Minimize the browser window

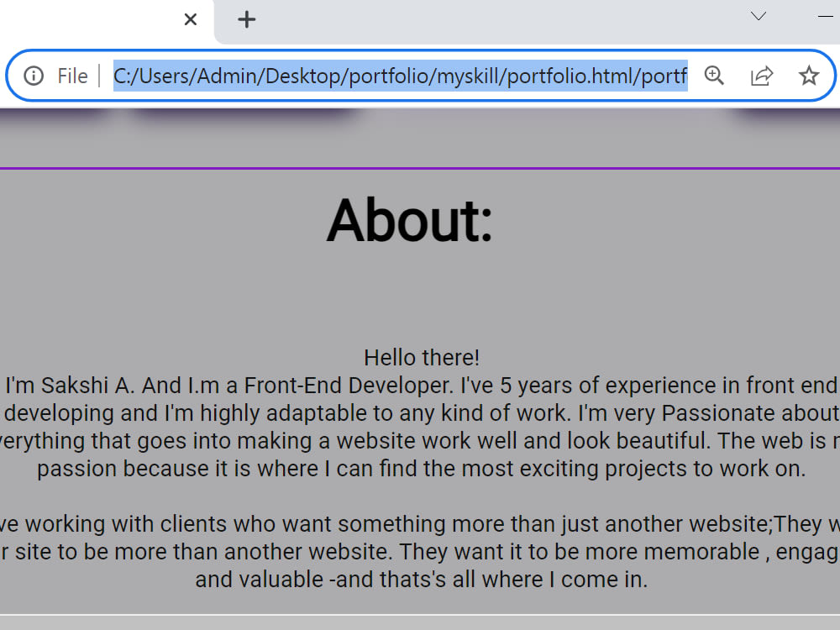coord(827,16)
